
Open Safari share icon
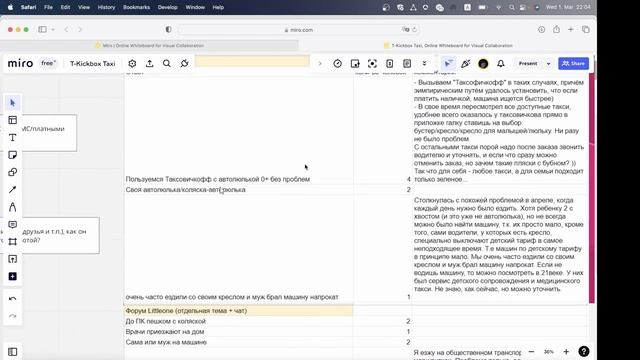[x=556, y=29]
